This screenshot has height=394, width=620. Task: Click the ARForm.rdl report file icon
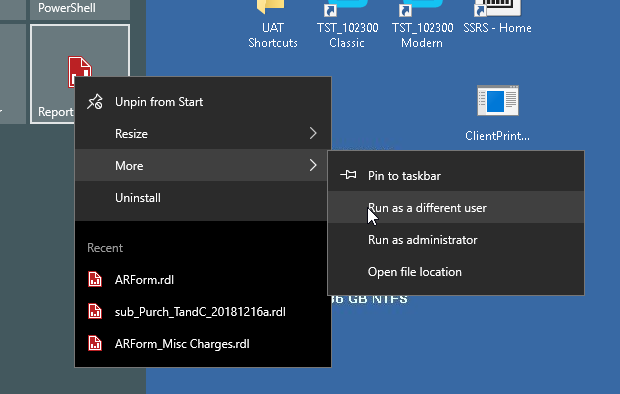click(95, 279)
